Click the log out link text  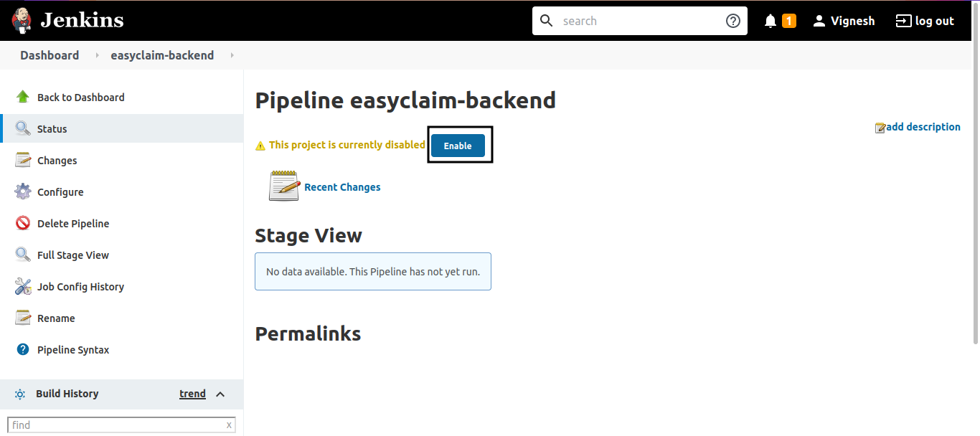click(x=935, y=21)
